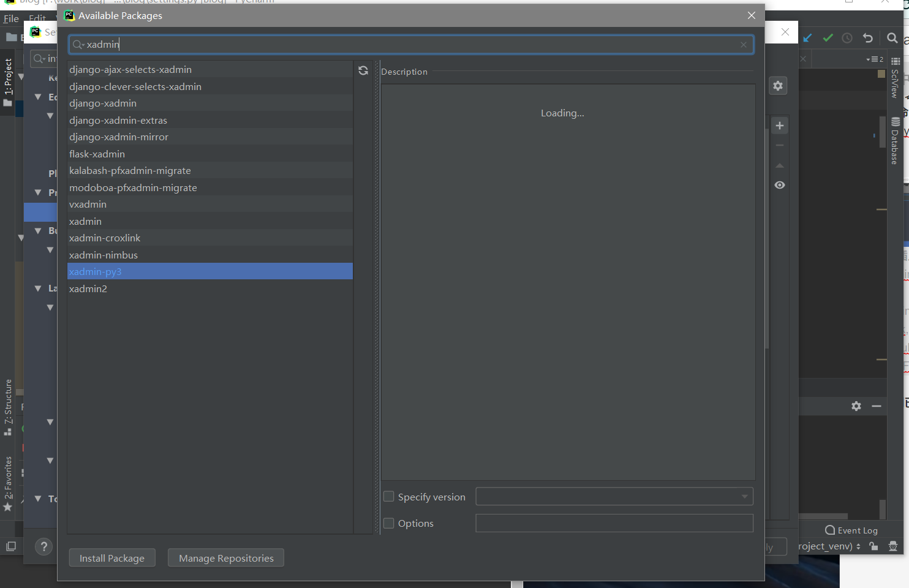Viewport: 909px width, 588px height.
Task: Open the Favorites tool window tab
Action: (8, 484)
